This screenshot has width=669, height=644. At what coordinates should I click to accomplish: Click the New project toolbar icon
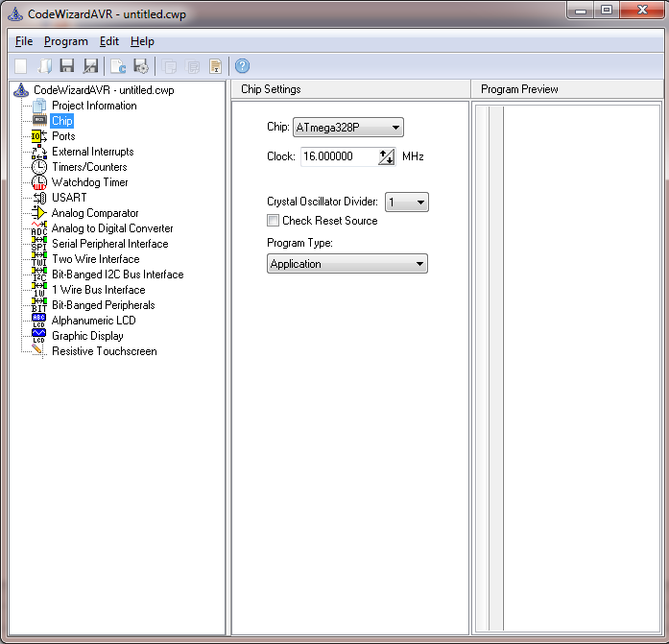tap(21, 66)
